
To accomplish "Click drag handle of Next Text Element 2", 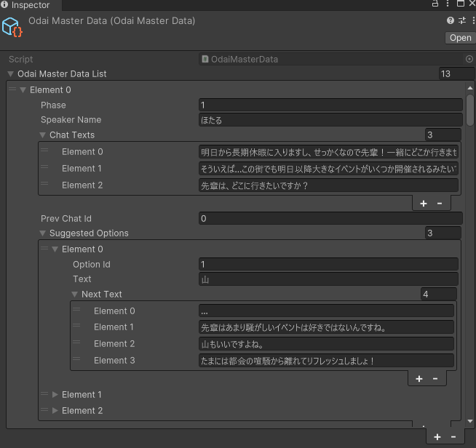I will (76, 342).
